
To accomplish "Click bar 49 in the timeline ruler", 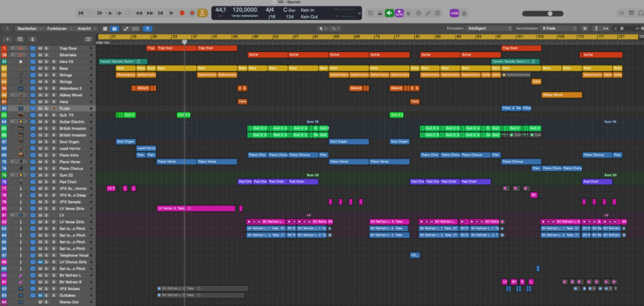I will [x=256, y=37].
